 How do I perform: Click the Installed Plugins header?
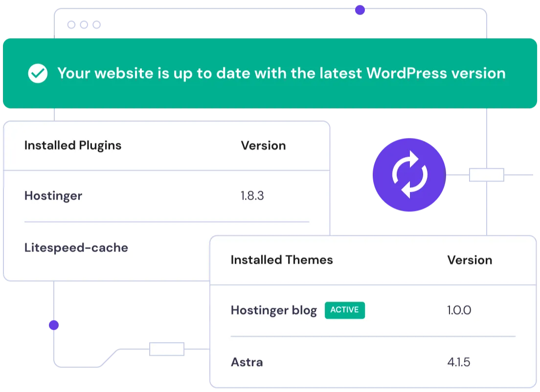pos(73,145)
